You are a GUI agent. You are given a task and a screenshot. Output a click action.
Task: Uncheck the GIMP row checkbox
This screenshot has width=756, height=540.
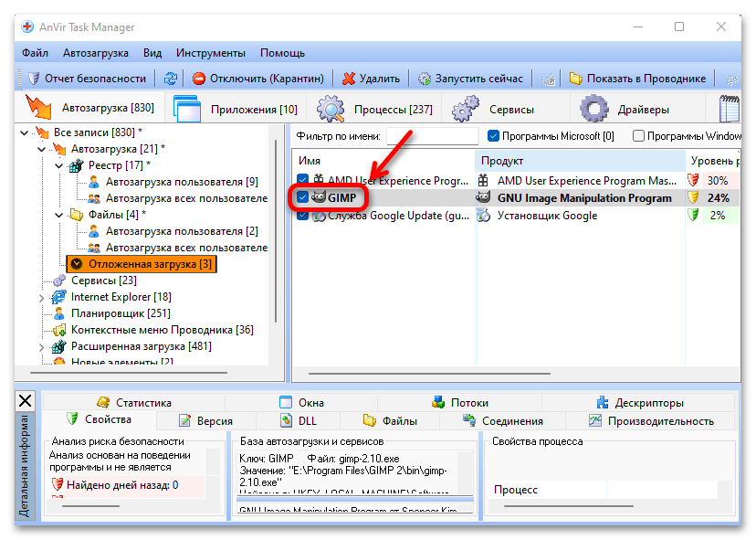coord(303,197)
